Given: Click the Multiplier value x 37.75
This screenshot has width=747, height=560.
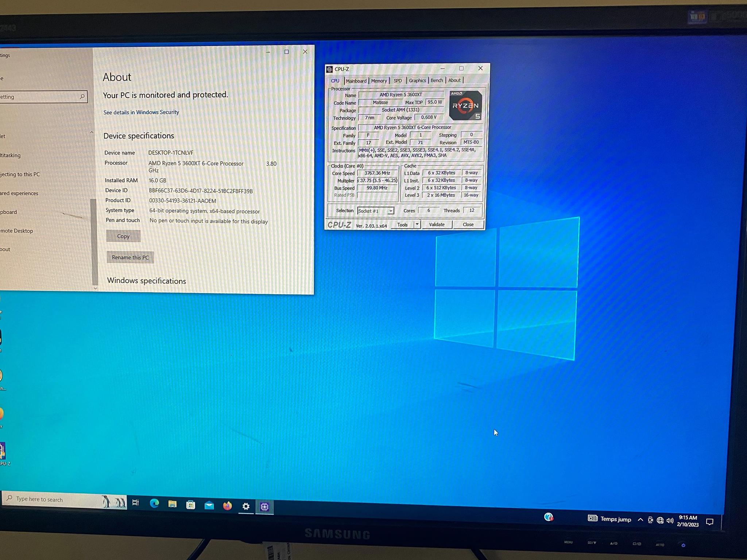Looking at the screenshot, I should [378, 180].
